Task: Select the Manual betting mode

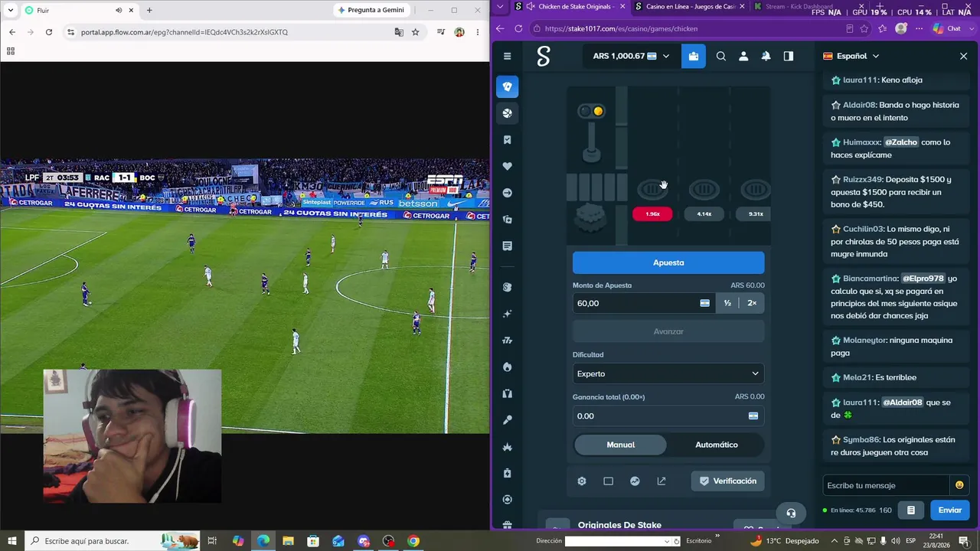Action: 621,445
